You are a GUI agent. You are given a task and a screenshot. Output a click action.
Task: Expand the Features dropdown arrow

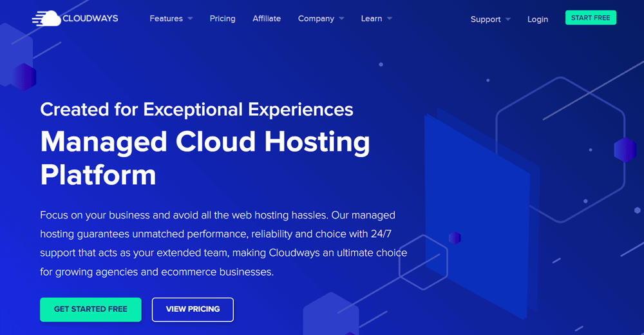point(190,19)
